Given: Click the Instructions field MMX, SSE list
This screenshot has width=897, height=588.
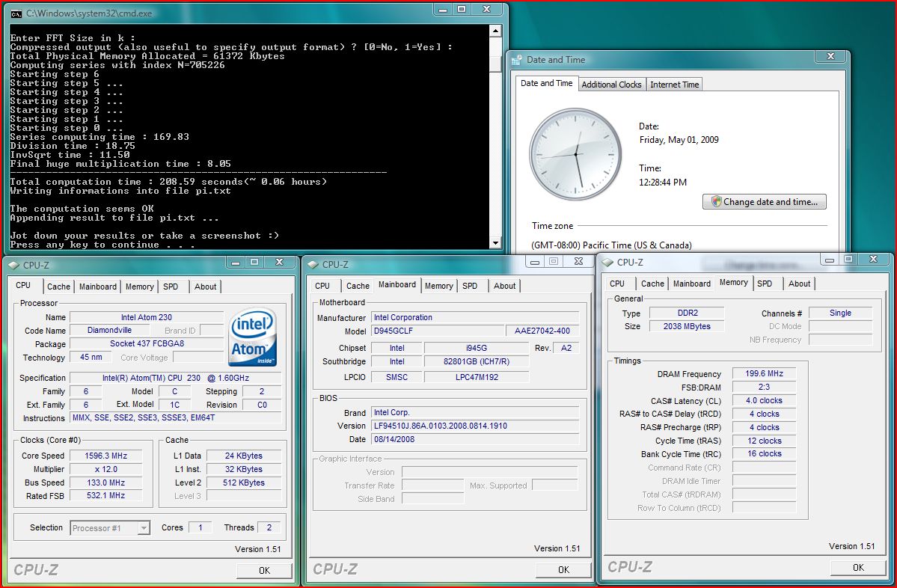Looking at the screenshot, I should tap(176, 418).
